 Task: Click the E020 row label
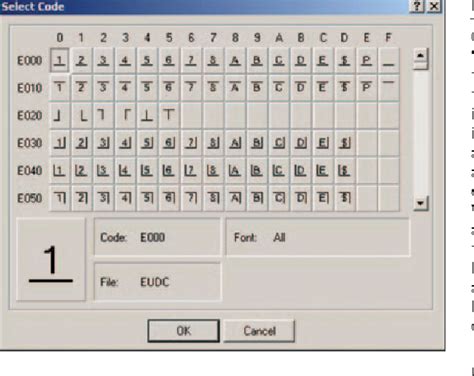(30, 116)
